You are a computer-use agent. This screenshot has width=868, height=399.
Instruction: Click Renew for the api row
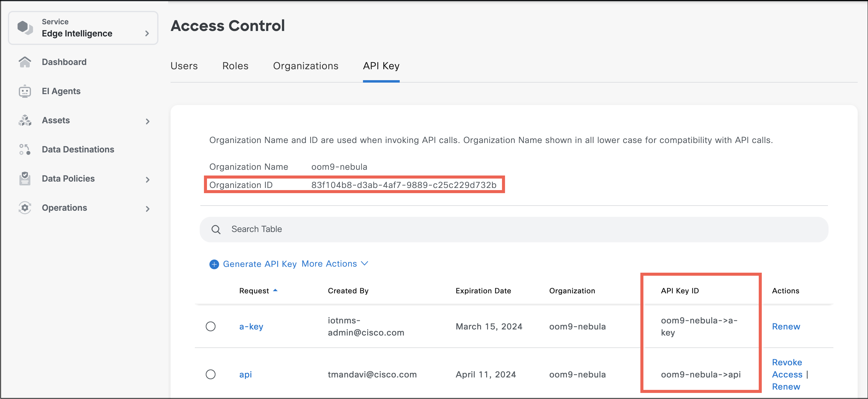pos(786,387)
